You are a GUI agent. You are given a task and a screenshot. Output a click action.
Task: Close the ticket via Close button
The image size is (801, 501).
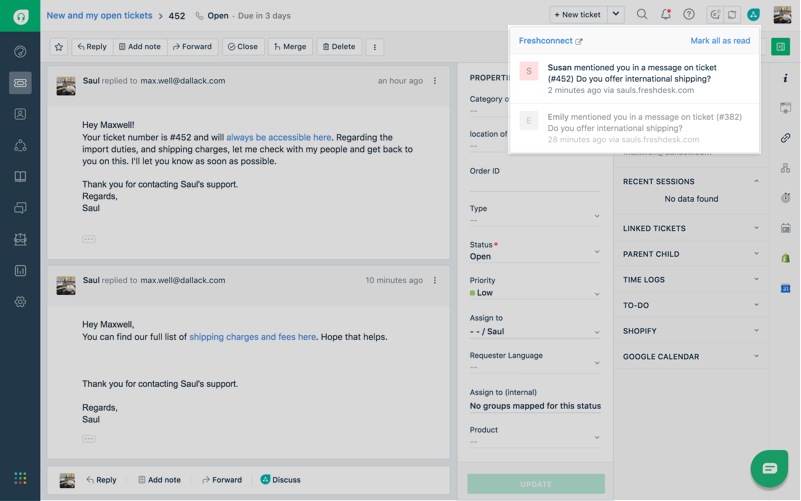coord(243,47)
